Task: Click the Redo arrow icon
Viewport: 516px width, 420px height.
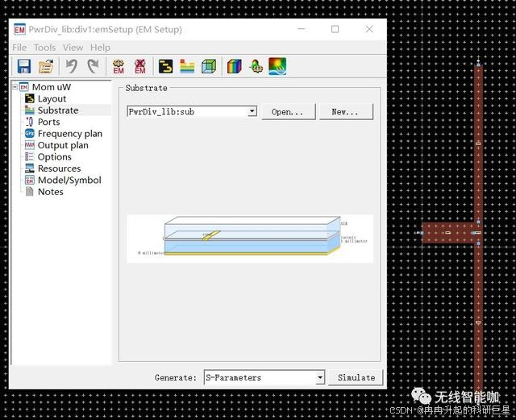Action: pyautogui.click(x=94, y=66)
